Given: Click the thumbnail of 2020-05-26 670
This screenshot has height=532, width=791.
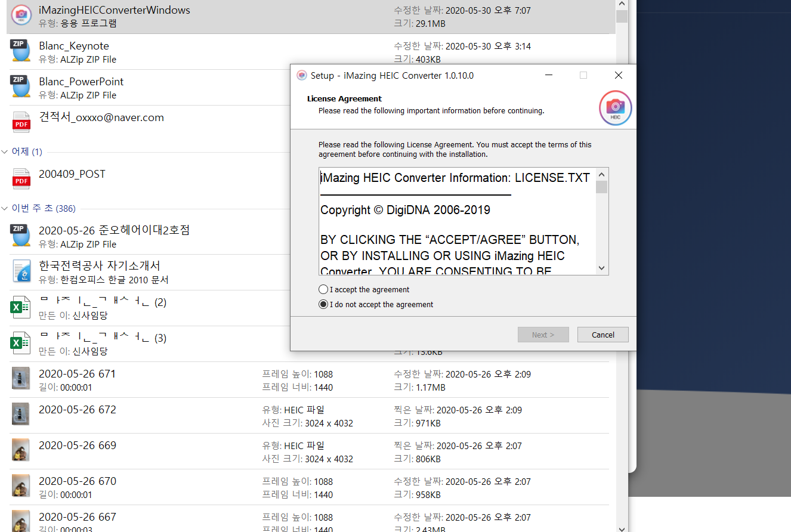Looking at the screenshot, I should coord(20,485).
